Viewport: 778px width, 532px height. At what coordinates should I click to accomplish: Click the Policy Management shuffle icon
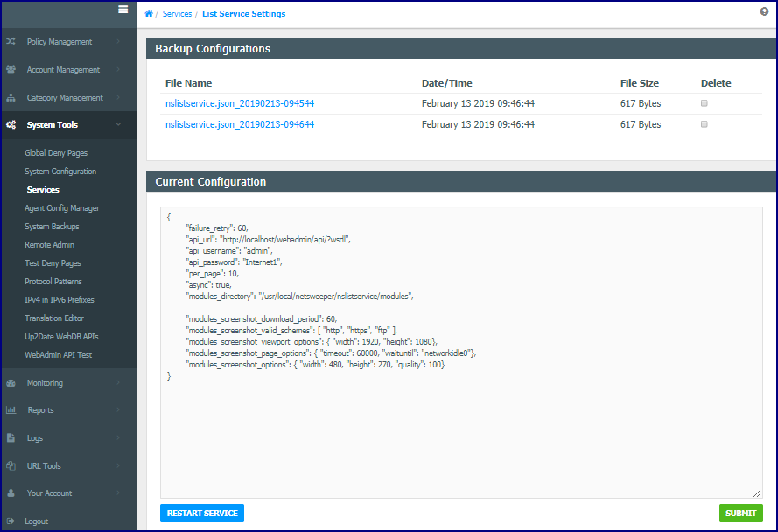(11, 42)
